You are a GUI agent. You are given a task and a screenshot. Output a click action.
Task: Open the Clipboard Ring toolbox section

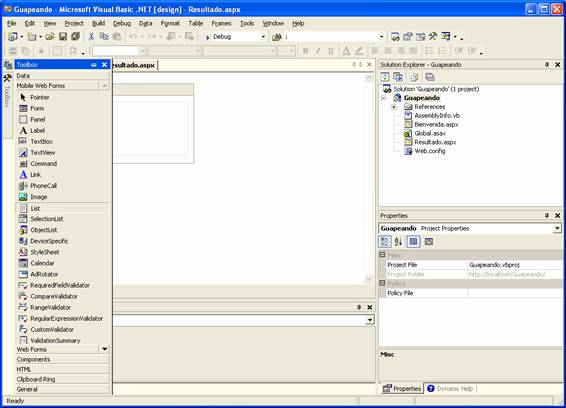coord(62,379)
